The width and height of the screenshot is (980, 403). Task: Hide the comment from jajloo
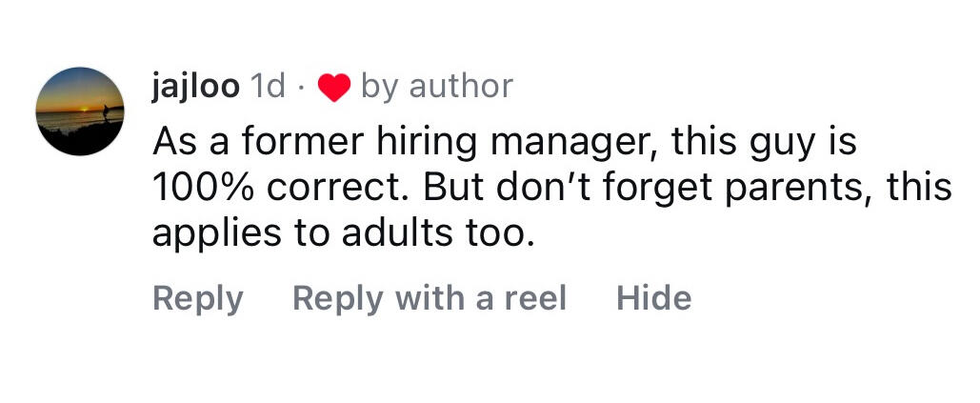pos(653,298)
